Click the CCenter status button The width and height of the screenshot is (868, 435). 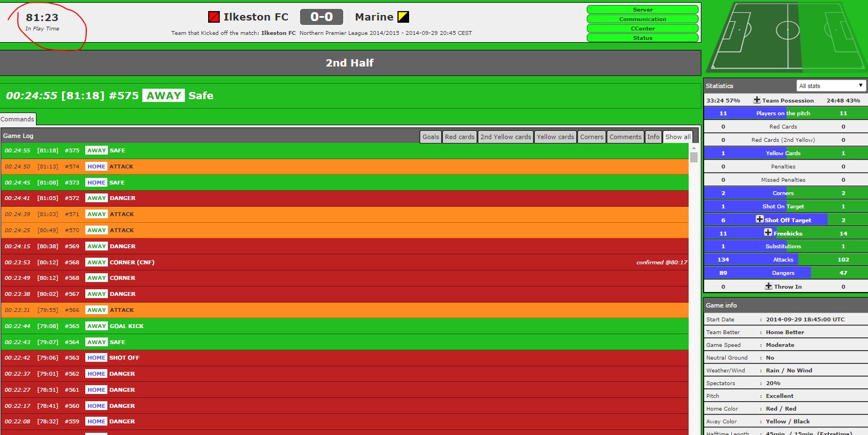click(x=643, y=28)
